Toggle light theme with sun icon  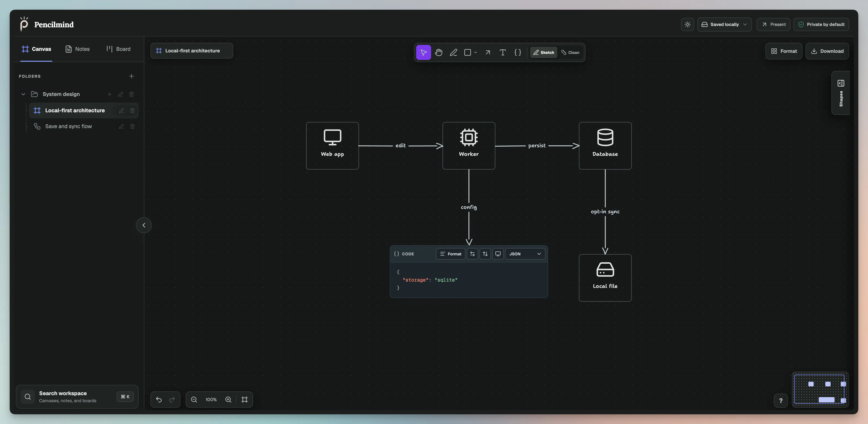[x=687, y=24]
